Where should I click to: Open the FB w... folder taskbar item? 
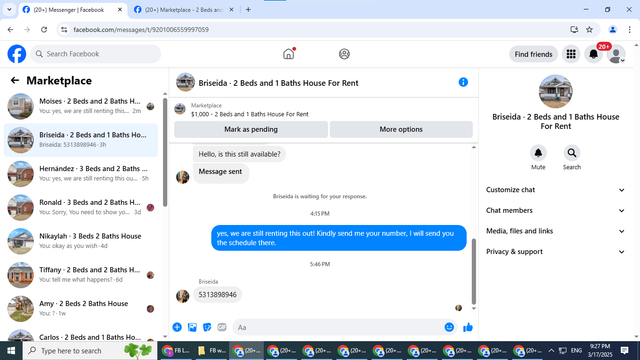pos(211,351)
